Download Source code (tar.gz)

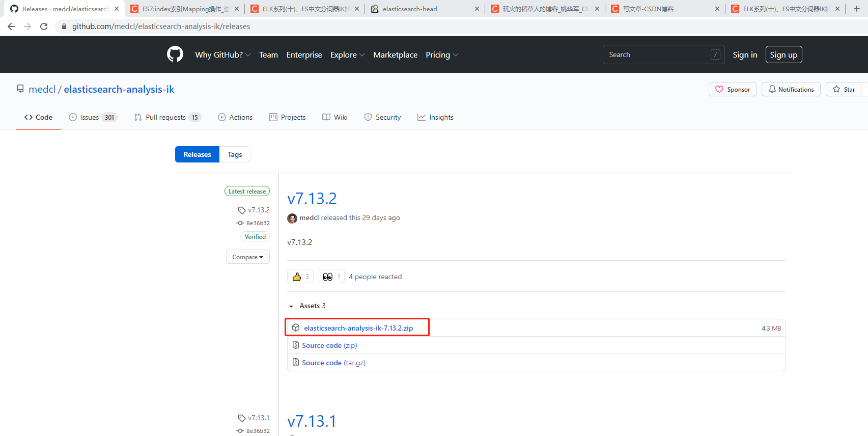click(x=333, y=363)
